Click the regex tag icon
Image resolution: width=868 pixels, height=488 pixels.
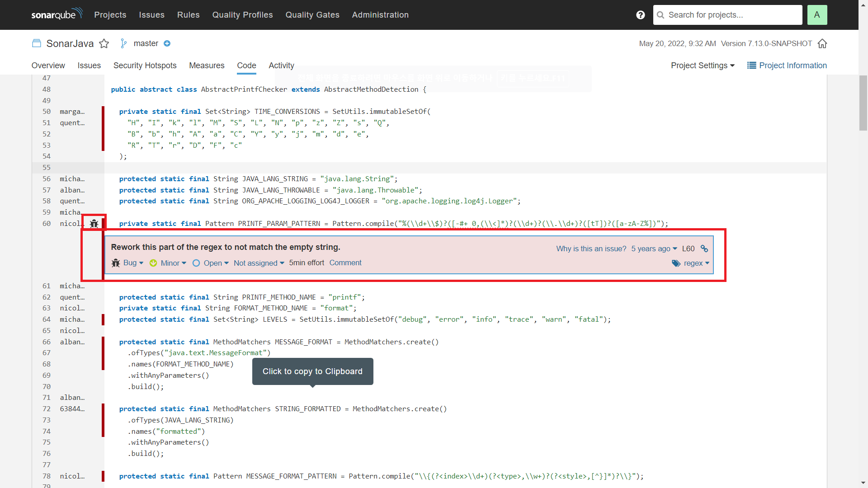(x=676, y=263)
